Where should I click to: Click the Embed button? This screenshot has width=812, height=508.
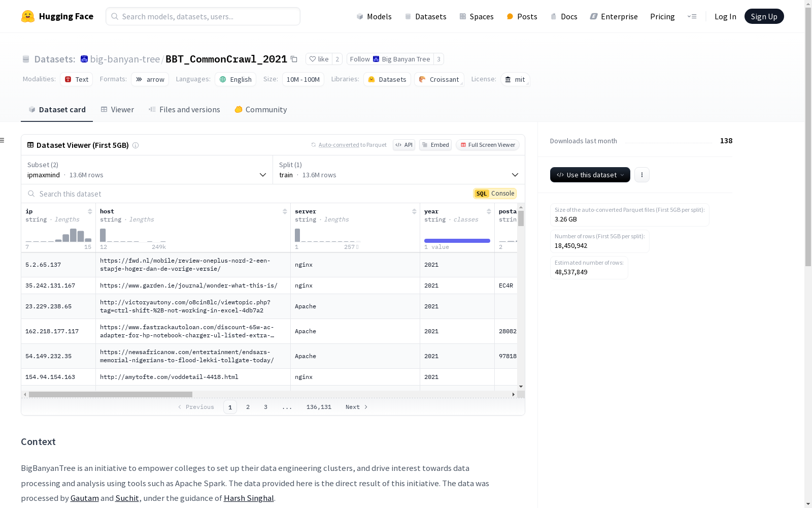click(x=435, y=145)
